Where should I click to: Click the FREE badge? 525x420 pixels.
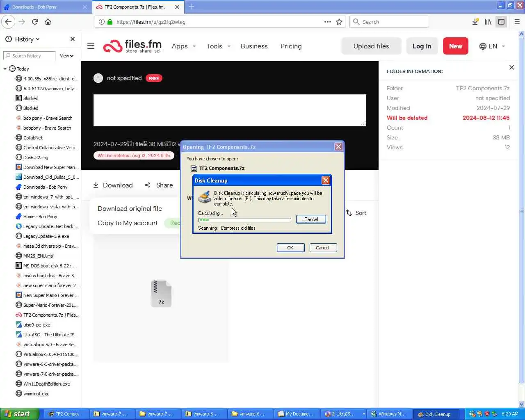click(x=154, y=78)
